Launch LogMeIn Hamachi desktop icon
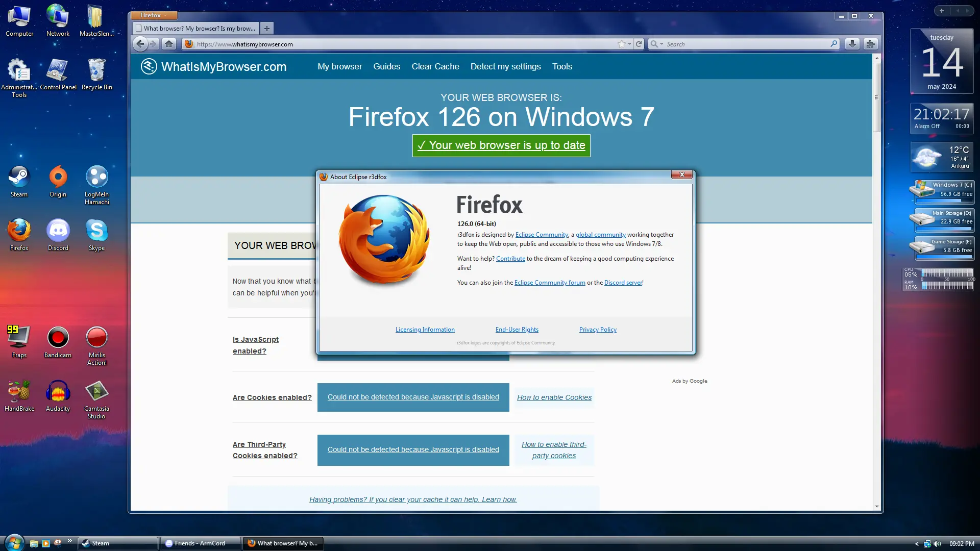The image size is (980, 551). 96,185
